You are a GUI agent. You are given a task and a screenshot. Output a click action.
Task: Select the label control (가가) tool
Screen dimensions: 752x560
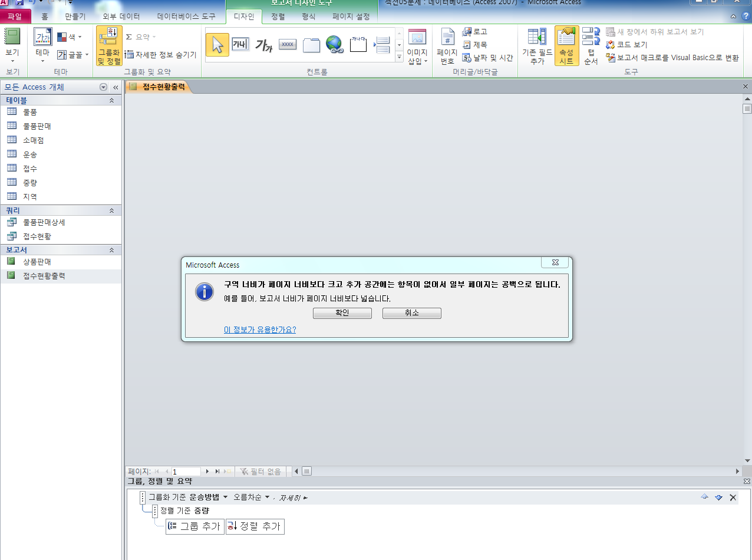263,45
